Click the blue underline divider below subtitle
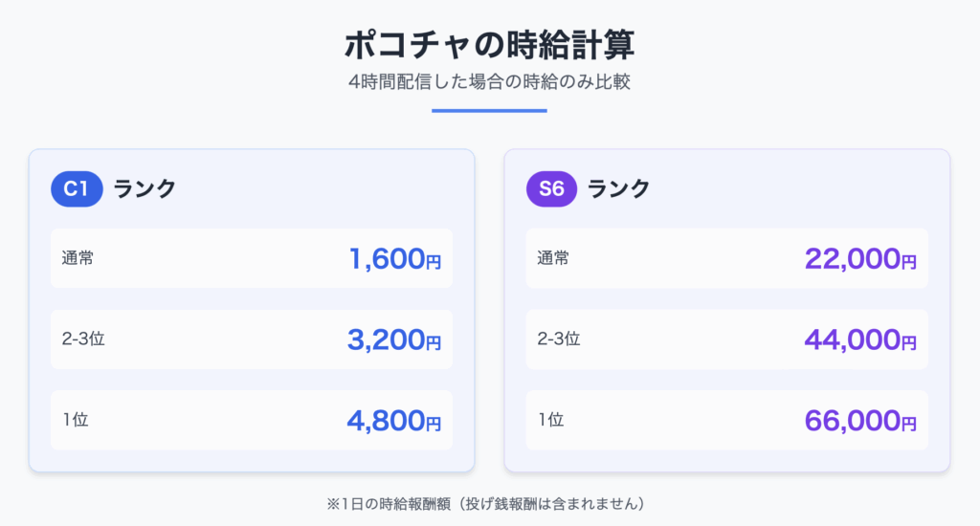The height and width of the screenshot is (526, 980). pos(489,111)
